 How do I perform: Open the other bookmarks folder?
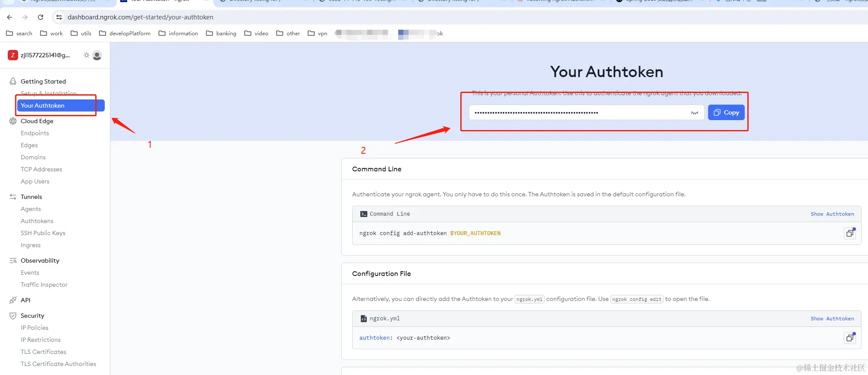288,33
